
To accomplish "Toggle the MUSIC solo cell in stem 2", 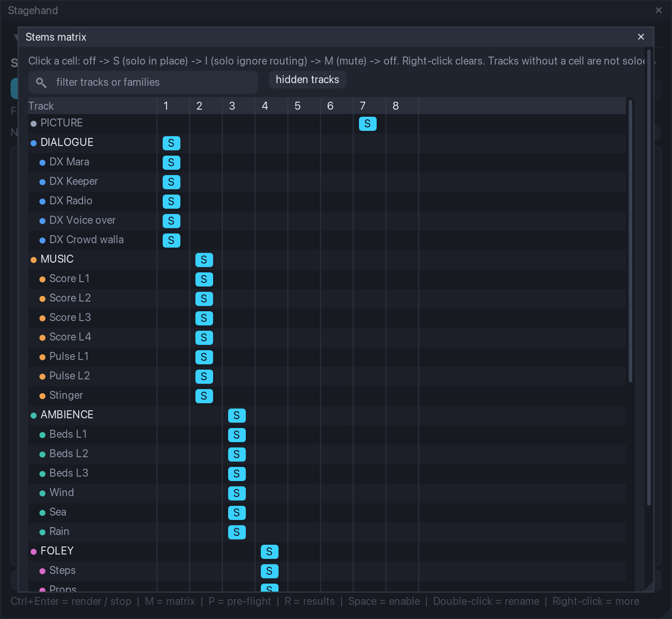I will pyautogui.click(x=204, y=260).
